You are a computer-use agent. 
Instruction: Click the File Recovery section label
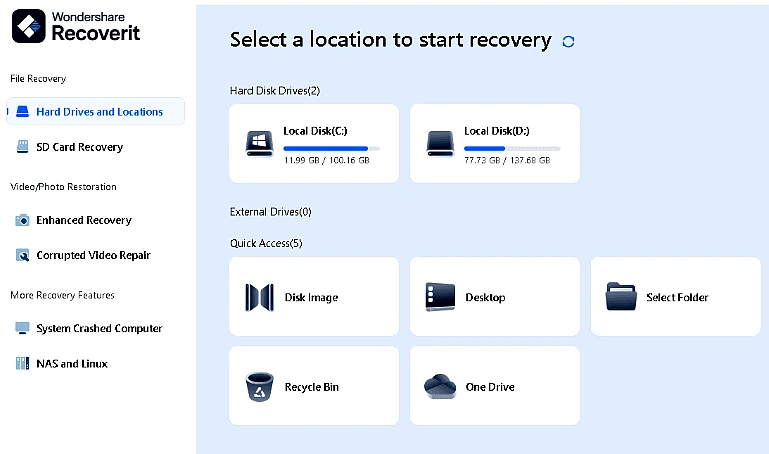point(38,78)
